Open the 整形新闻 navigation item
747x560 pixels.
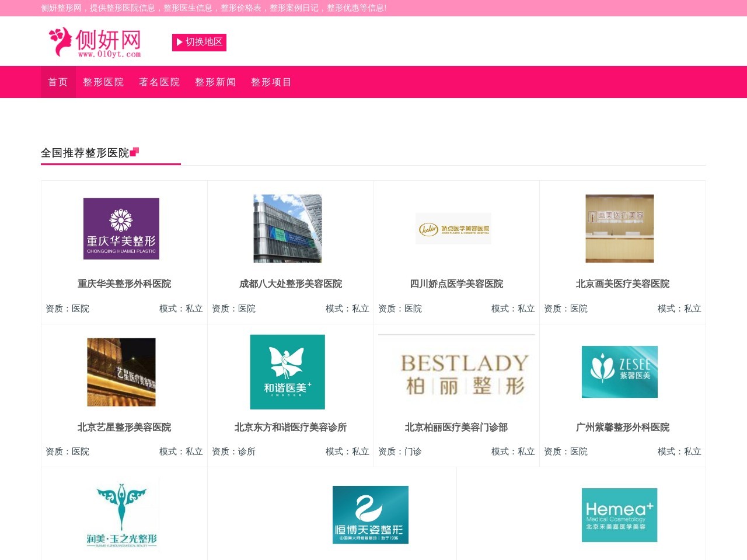tap(215, 82)
